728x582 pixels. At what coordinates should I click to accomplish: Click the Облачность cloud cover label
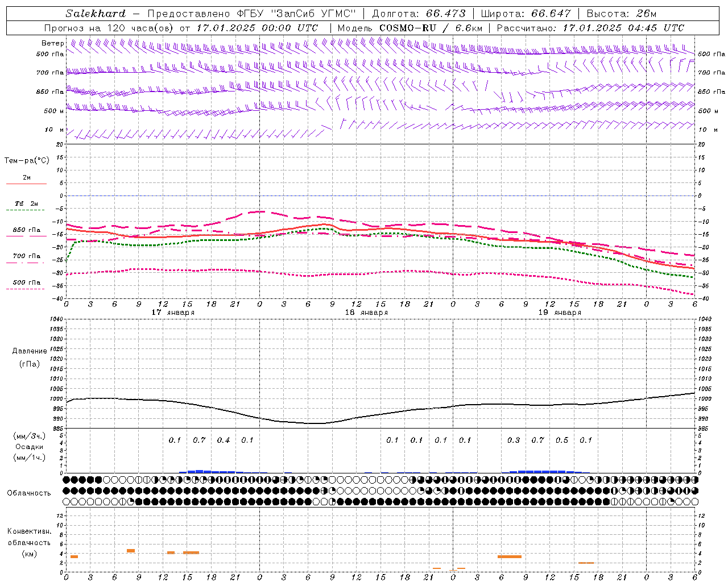29,493
